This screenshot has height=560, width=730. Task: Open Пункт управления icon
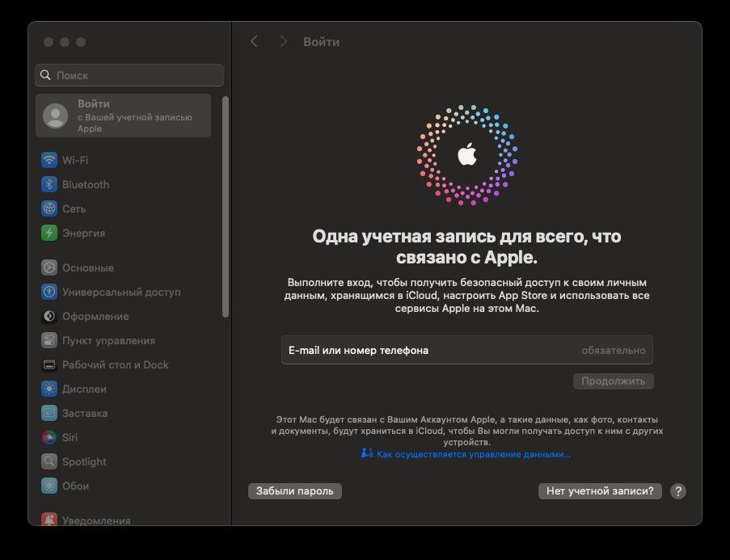point(49,340)
